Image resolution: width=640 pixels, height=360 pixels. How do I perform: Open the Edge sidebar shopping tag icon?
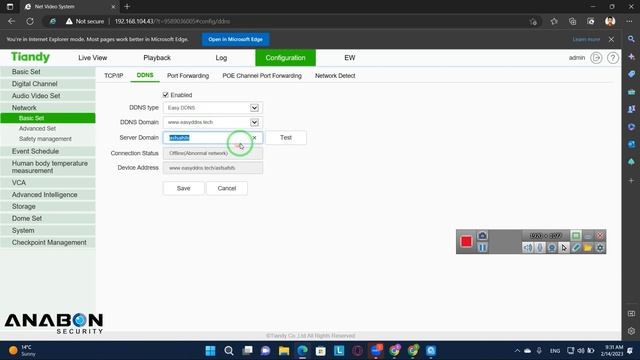coord(631,74)
